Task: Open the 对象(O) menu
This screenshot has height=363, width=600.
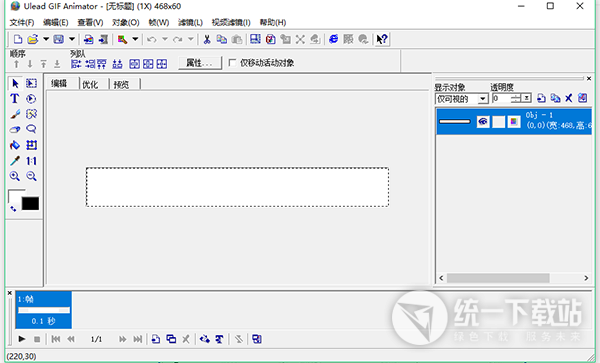Action: (126, 23)
